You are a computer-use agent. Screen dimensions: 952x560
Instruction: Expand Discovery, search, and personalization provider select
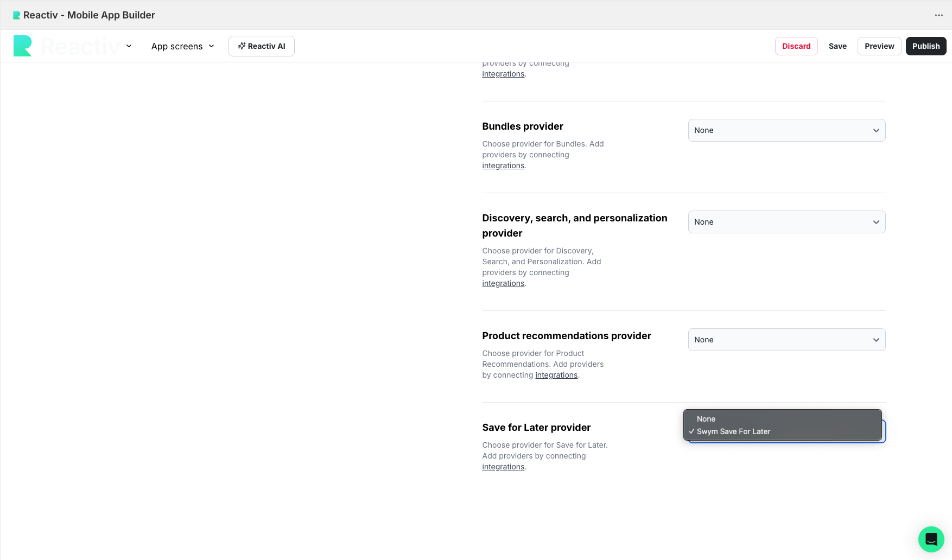coord(786,222)
